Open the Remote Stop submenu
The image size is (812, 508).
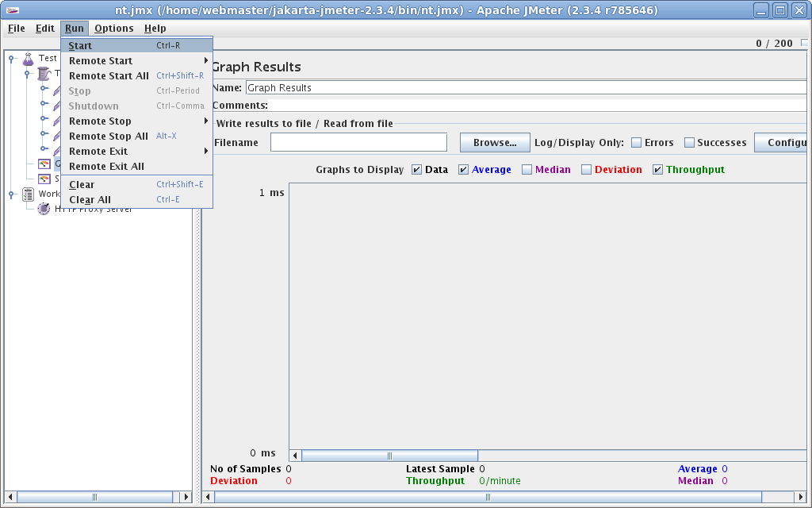point(136,121)
